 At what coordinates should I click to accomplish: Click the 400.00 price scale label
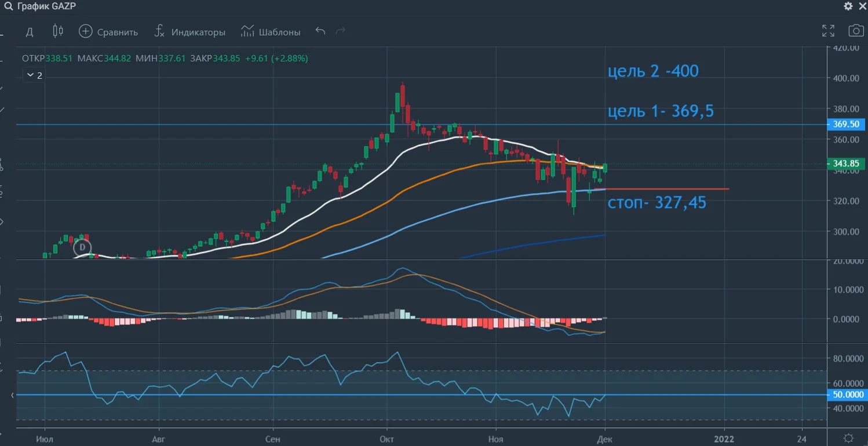[x=845, y=78]
